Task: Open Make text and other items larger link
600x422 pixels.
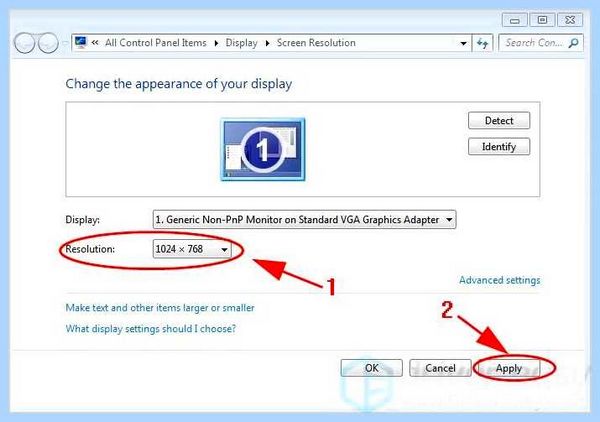Action: click(160, 308)
